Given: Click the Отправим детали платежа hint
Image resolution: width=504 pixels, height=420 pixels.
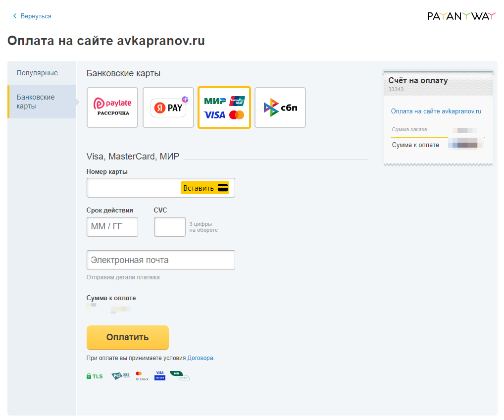Looking at the screenshot, I should coord(123,277).
